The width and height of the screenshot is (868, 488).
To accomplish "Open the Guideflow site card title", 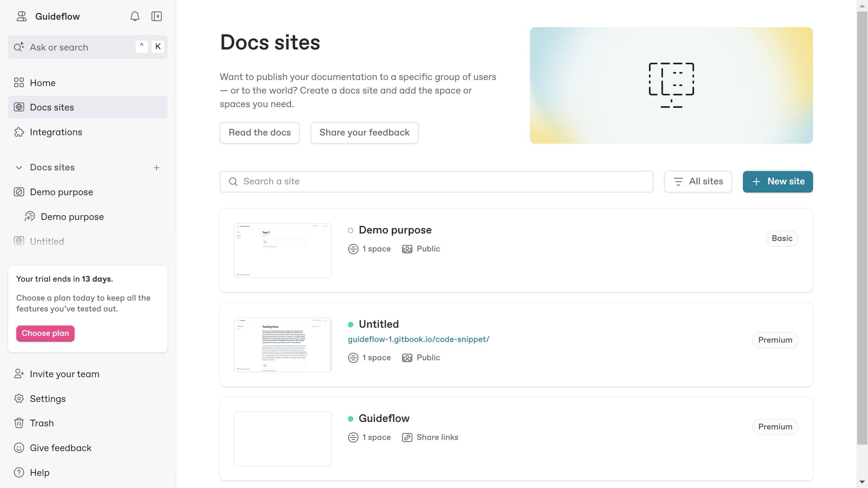I will click(x=384, y=418).
